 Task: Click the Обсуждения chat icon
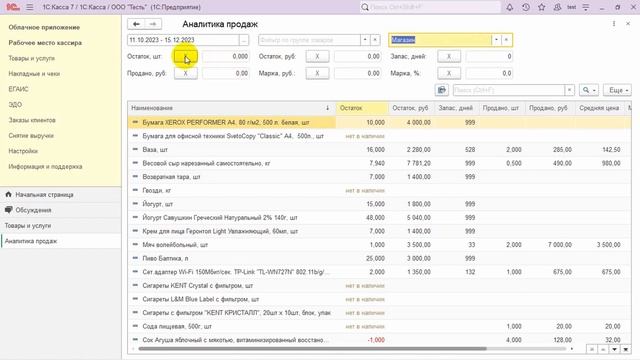[x=8, y=210]
